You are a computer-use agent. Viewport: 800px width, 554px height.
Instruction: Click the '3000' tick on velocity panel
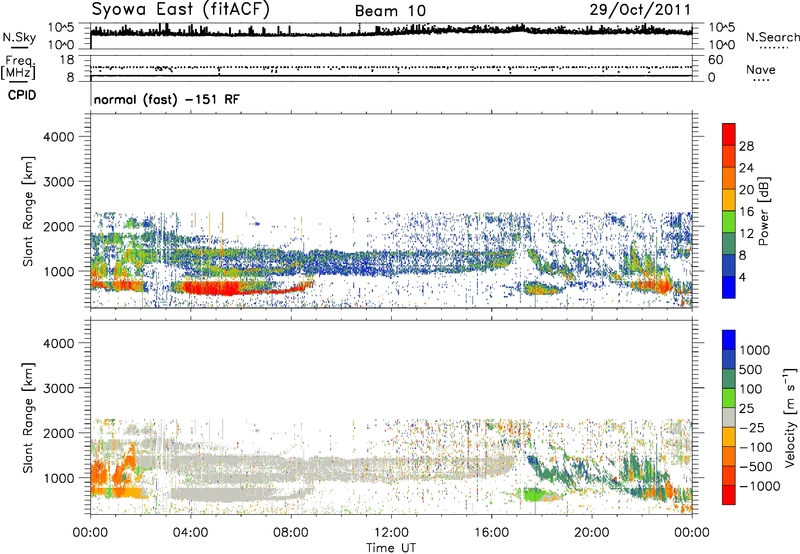tap(59, 388)
